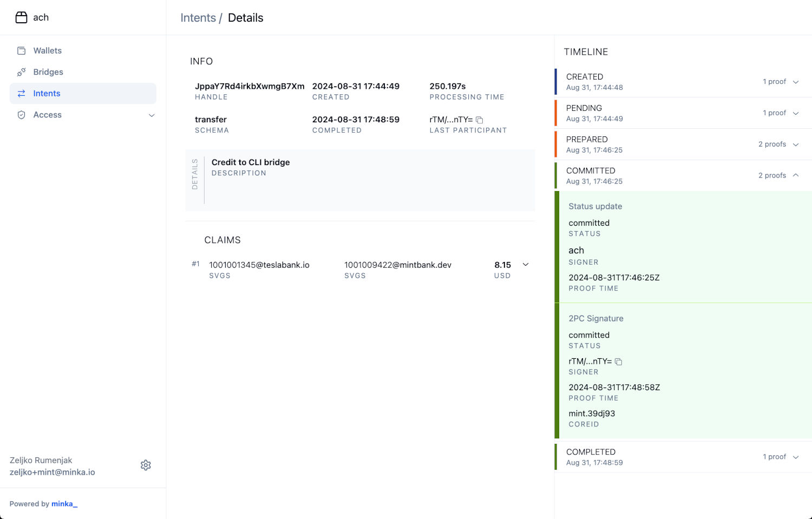Go to the Bridges page
This screenshot has width=812, height=519.
coord(48,72)
